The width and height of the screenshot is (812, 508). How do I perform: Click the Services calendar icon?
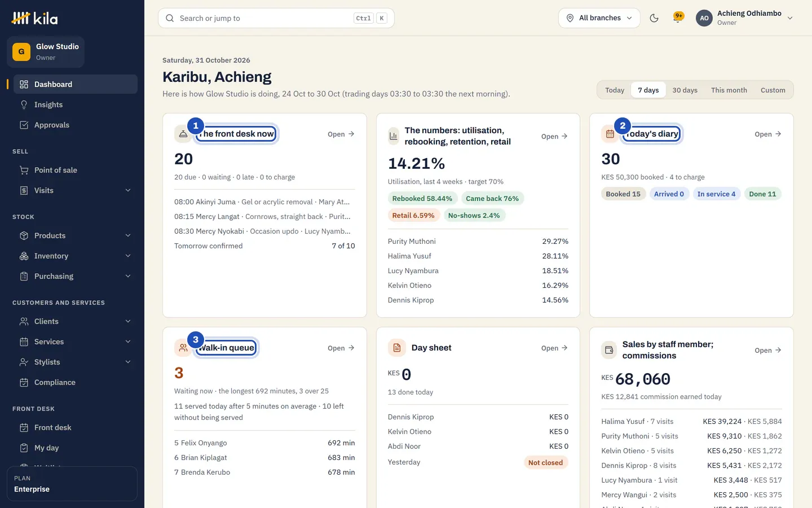click(x=24, y=341)
